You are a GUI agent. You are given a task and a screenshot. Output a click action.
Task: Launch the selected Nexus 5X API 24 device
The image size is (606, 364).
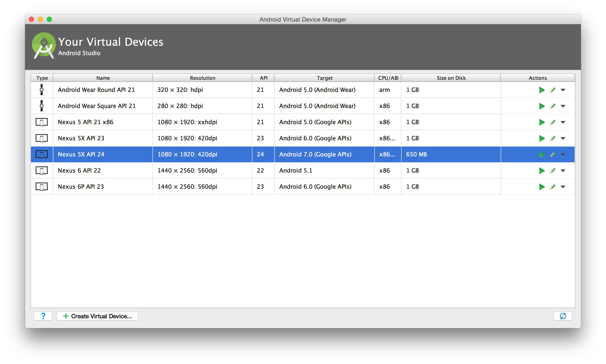(x=541, y=154)
